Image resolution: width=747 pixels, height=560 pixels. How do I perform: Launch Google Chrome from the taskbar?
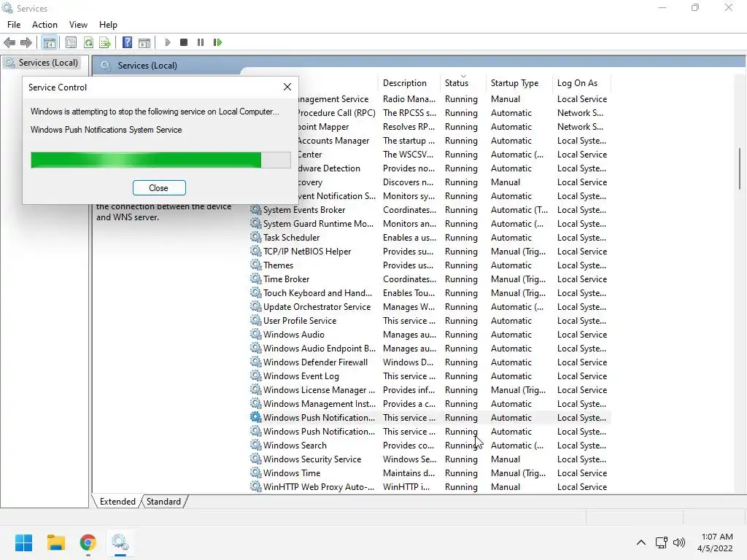(x=88, y=542)
